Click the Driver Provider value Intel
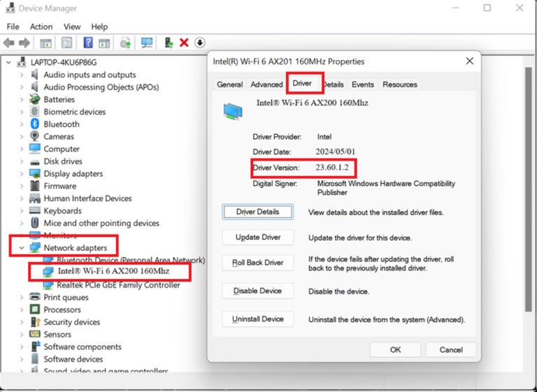This screenshot has height=392, width=537. [x=324, y=137]
